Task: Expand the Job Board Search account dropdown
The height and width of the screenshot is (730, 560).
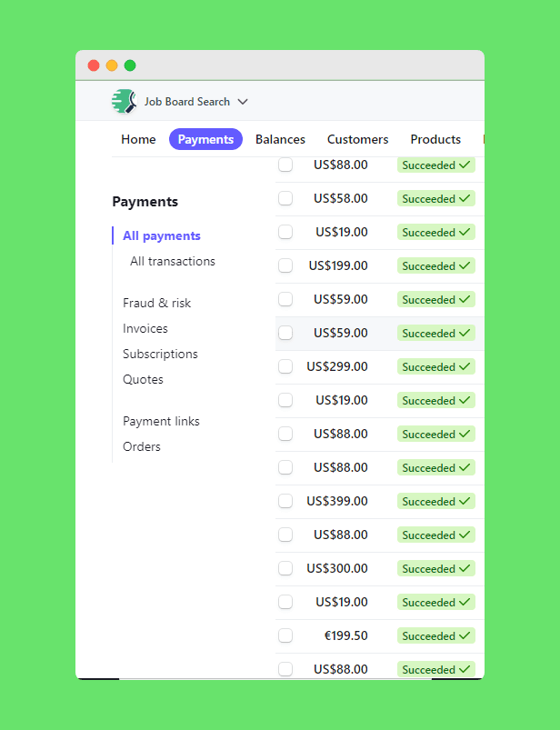Action: [x=243, y=102]
